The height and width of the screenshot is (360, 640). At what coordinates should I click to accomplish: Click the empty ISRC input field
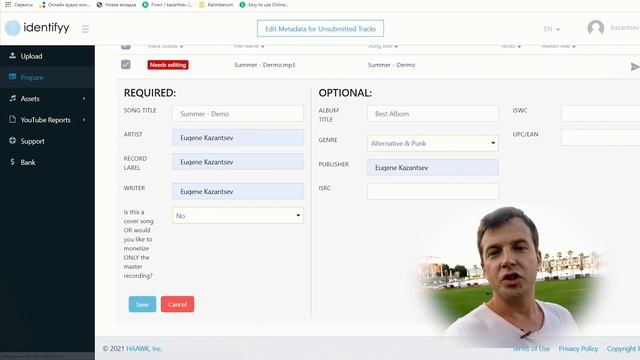pos(433,191)
